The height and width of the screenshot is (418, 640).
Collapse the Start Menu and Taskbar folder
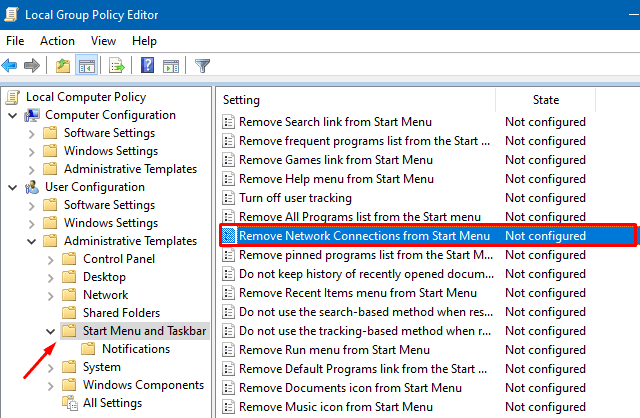48,331
